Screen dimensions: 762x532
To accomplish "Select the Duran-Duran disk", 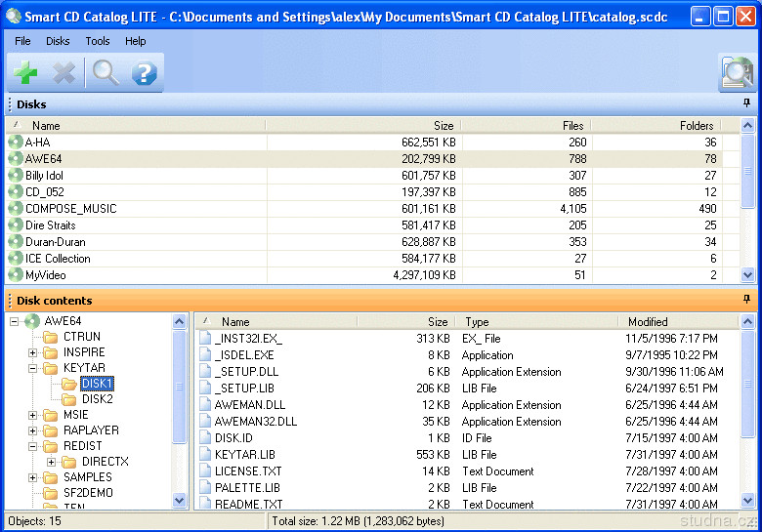I will coord(365,242).
